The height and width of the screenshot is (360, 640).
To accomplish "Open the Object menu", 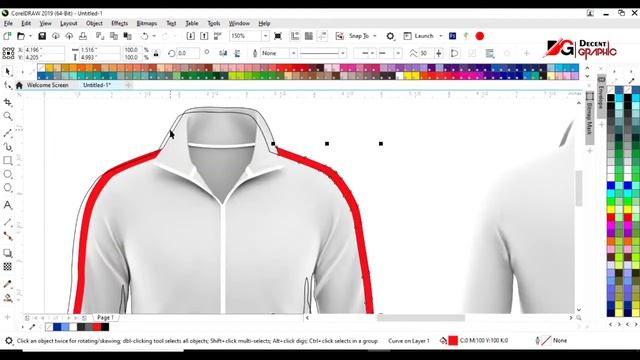I will [94, 23].
